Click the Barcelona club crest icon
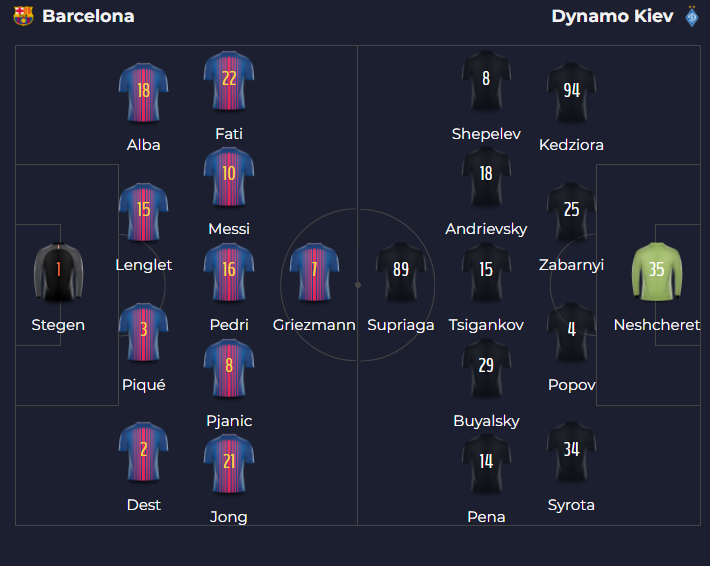This screenshot has height=566, width=710. [23, 16]
